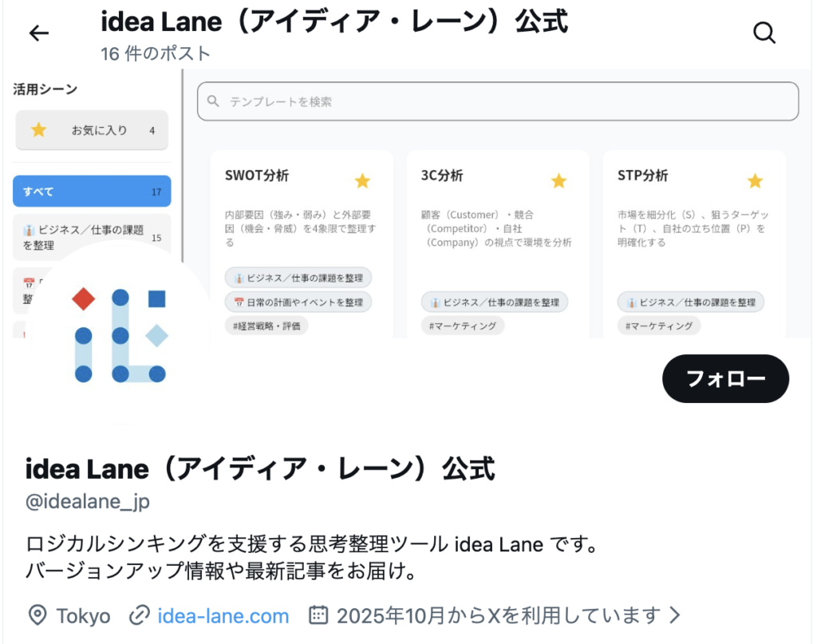Click the Tokyo location pin icon
This screenshot has width=817, height=644.
click(x=37, y=615)
